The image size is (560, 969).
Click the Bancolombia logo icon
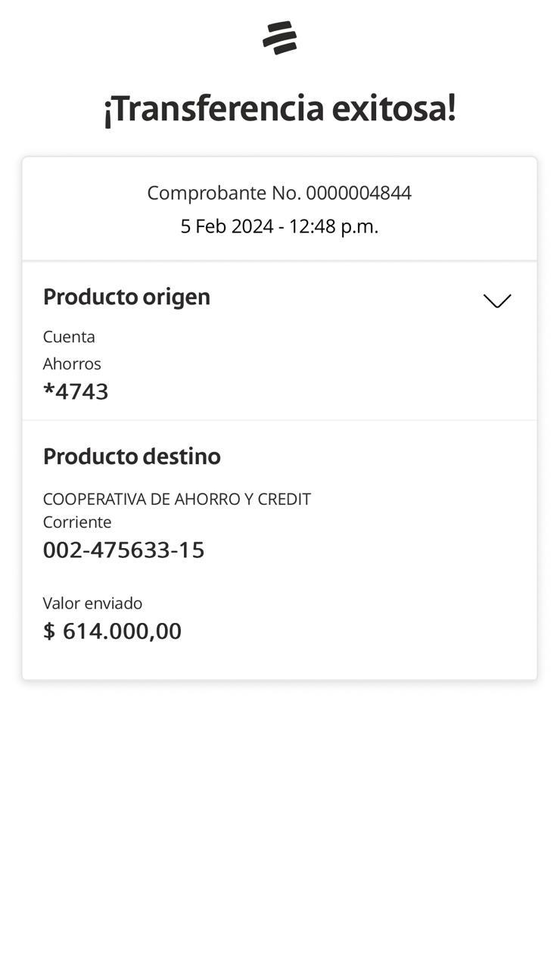[x=280, y=38]
